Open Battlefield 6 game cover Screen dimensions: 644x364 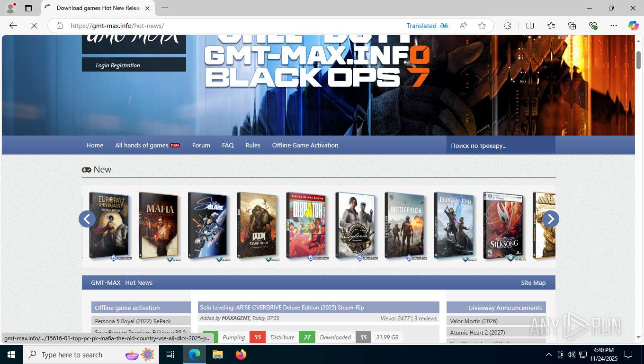point(405,226)
